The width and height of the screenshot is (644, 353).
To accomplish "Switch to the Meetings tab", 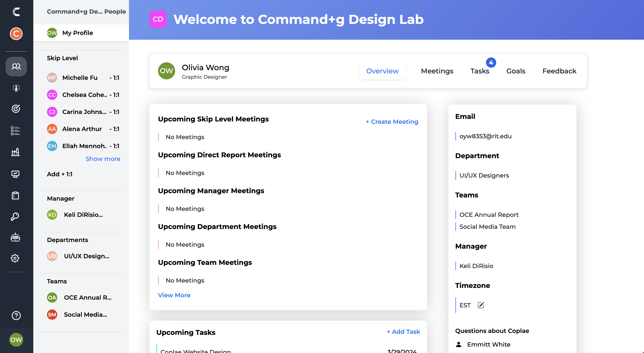I will click(x=437, y=71).
